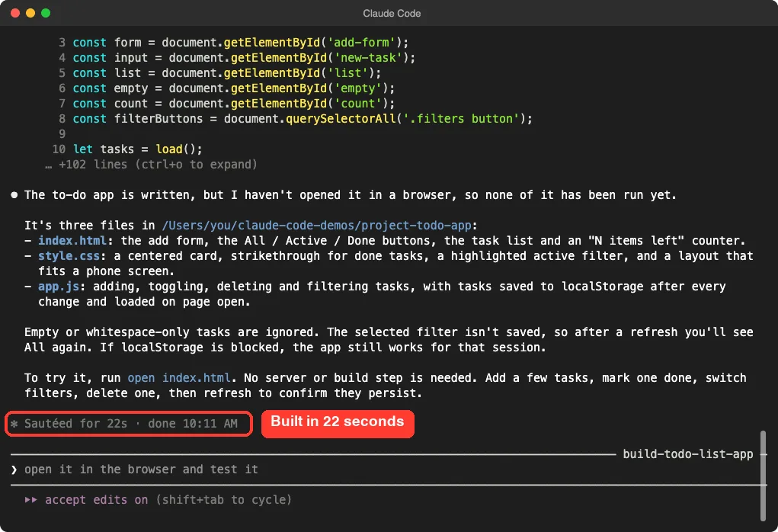Click the green maximize window button
Image resolution: width=778 pixels, height=532 pixels.
tap(46, 13)
